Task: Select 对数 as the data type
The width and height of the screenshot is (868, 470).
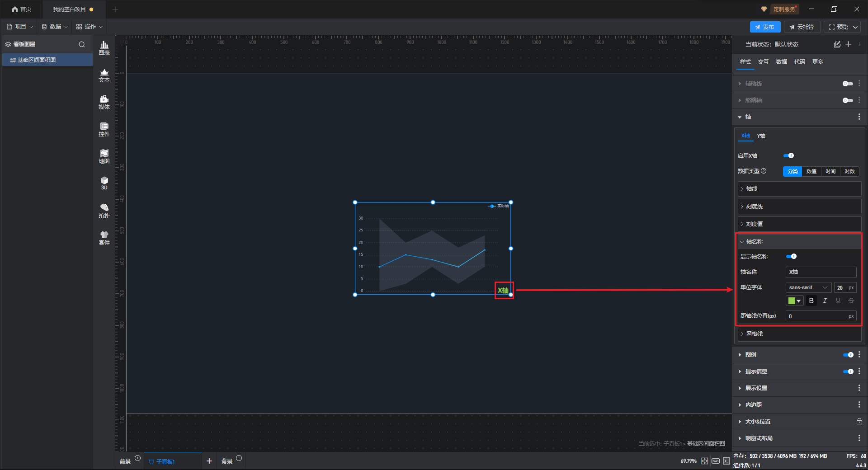Action: coord(849,171)
